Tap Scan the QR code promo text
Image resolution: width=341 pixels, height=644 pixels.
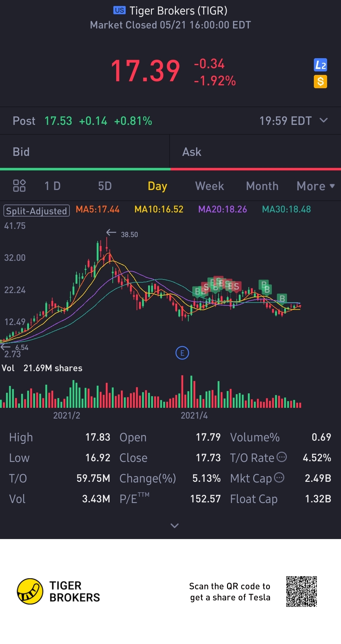click(x=230, y=592)
